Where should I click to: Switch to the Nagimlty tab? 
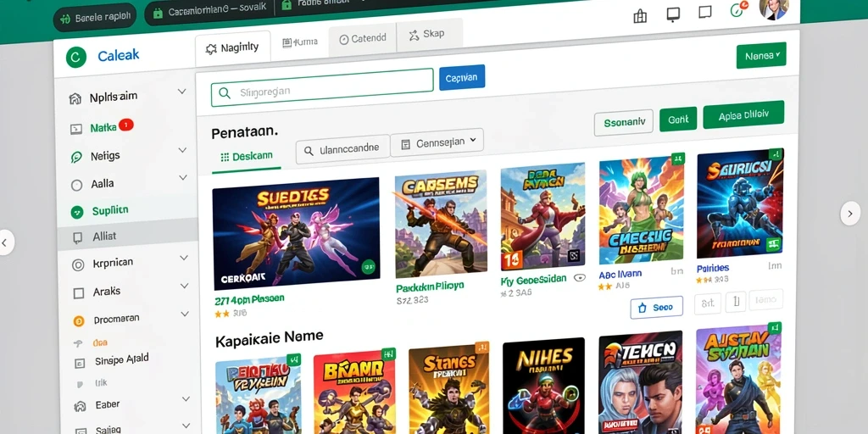pos(232,48)
